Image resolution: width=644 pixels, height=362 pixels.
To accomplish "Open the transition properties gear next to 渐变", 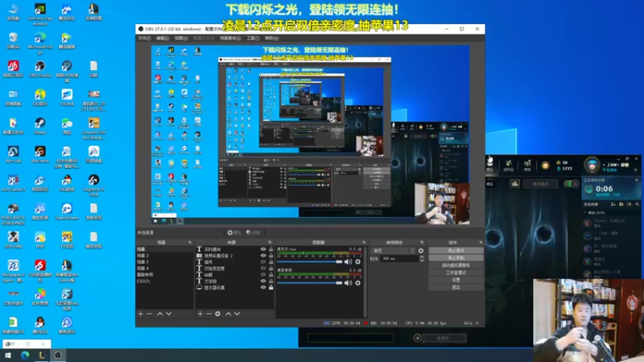I will pos(420,250).
